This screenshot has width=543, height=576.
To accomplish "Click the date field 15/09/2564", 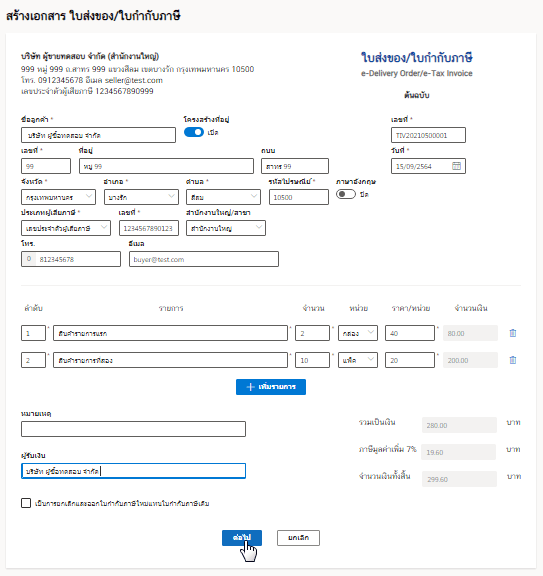I will click(x=428, y=166).
